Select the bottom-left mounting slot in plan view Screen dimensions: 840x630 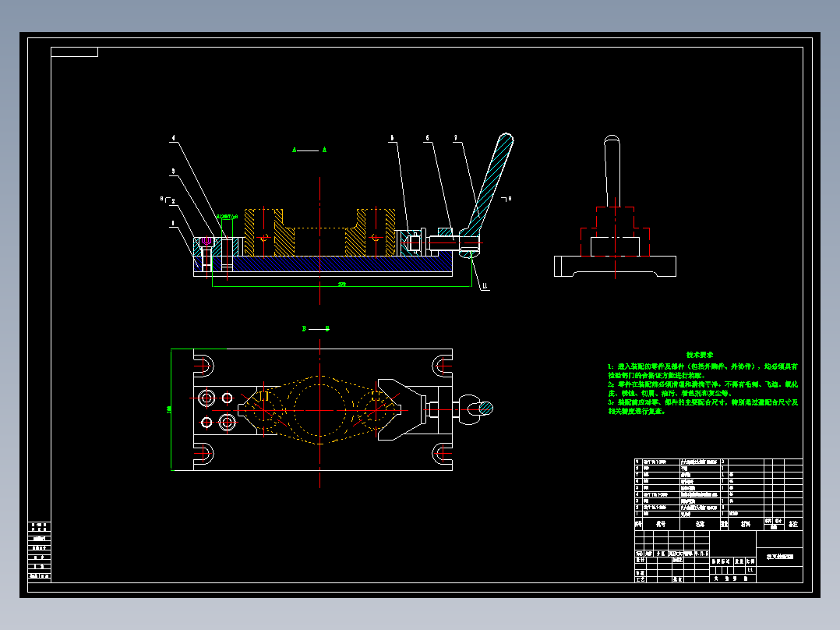click(203, 454)
